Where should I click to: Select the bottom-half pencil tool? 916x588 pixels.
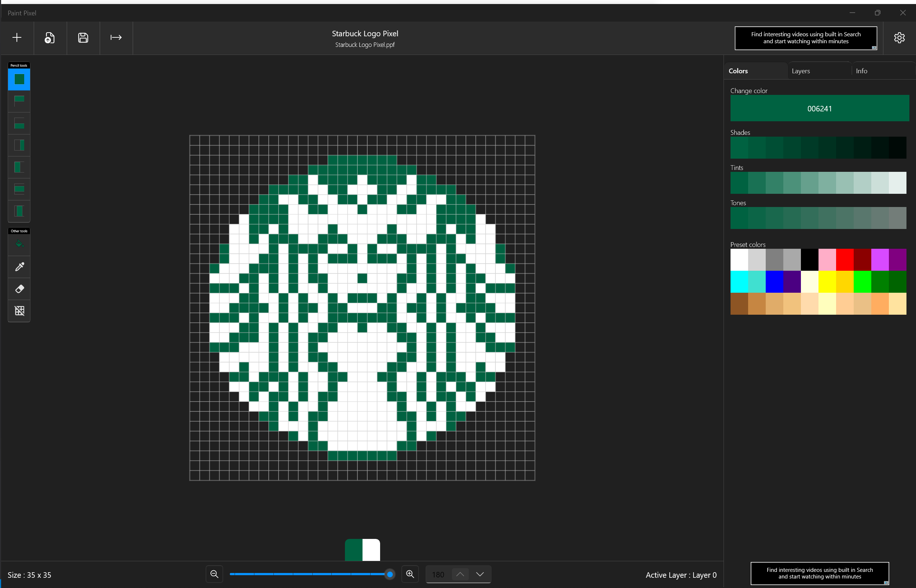tap(19, 123)
